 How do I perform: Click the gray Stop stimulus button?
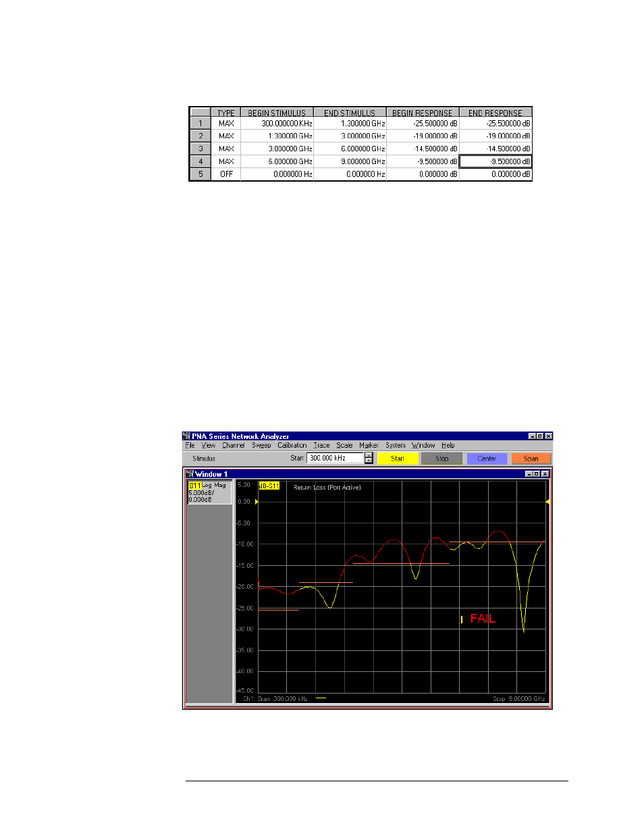[x=442, y=459]
